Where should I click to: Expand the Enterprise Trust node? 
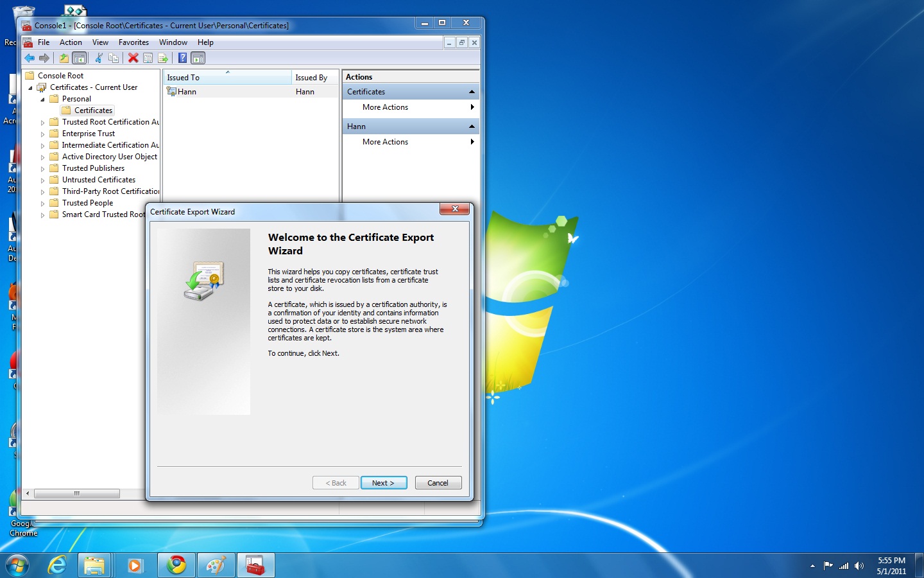42,134
